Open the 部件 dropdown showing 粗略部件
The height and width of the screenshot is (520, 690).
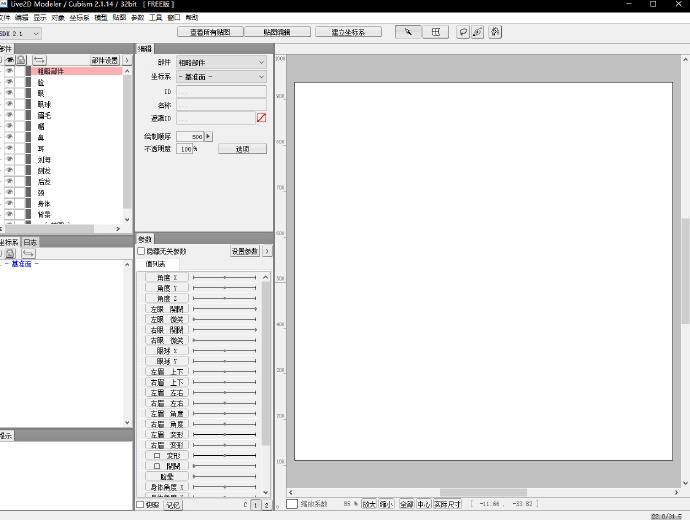(x=221, y=62)
